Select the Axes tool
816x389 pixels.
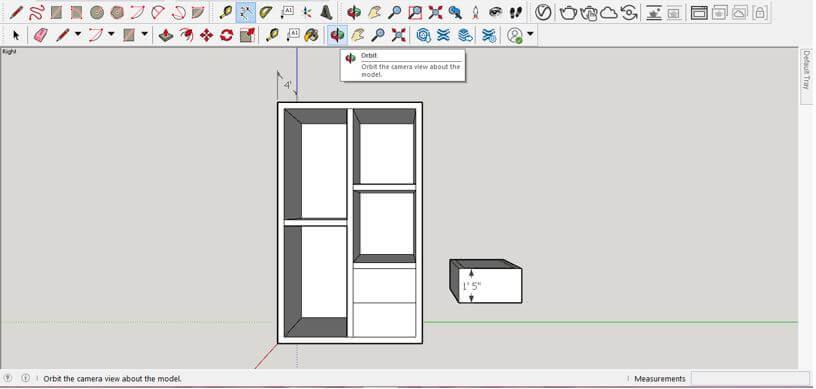click(x=307, y=12)
